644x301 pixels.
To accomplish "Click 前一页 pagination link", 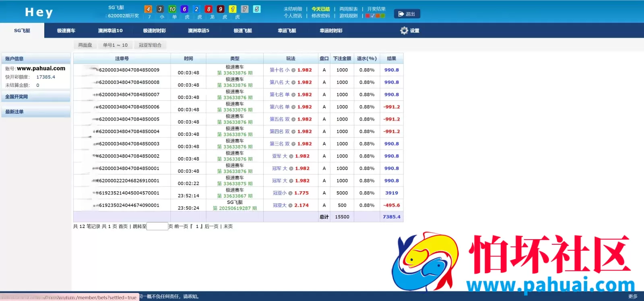I will 181,227.
